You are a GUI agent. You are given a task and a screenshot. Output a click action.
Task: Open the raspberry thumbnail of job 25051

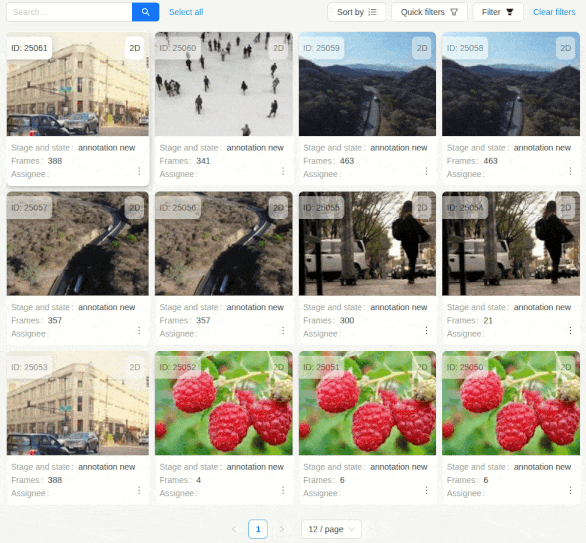tap(367, 403)
